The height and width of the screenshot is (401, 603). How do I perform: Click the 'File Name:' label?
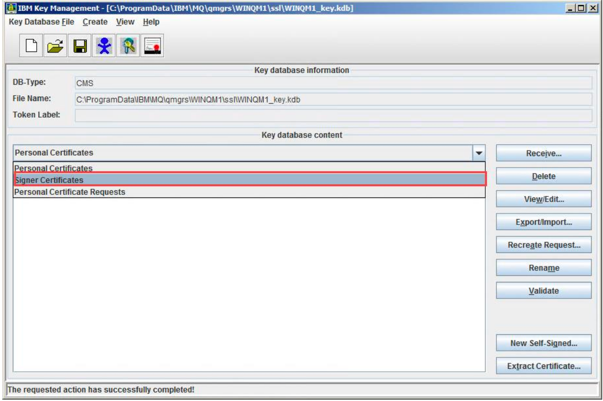coord(32,98)
